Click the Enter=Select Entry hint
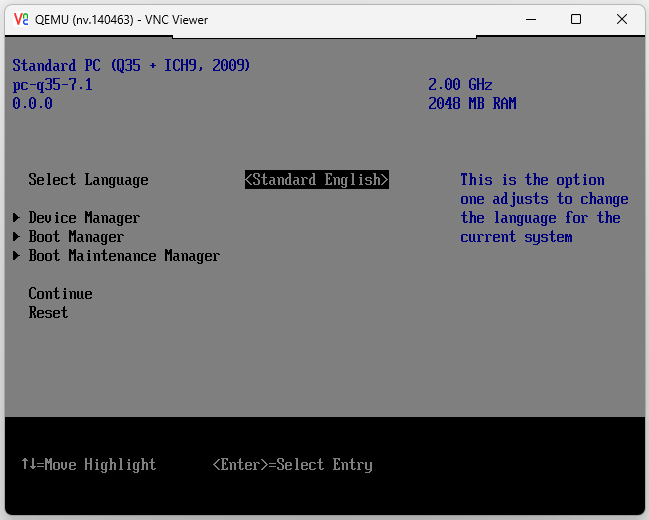Screen dimensions: 649x520 coord(292,465)
